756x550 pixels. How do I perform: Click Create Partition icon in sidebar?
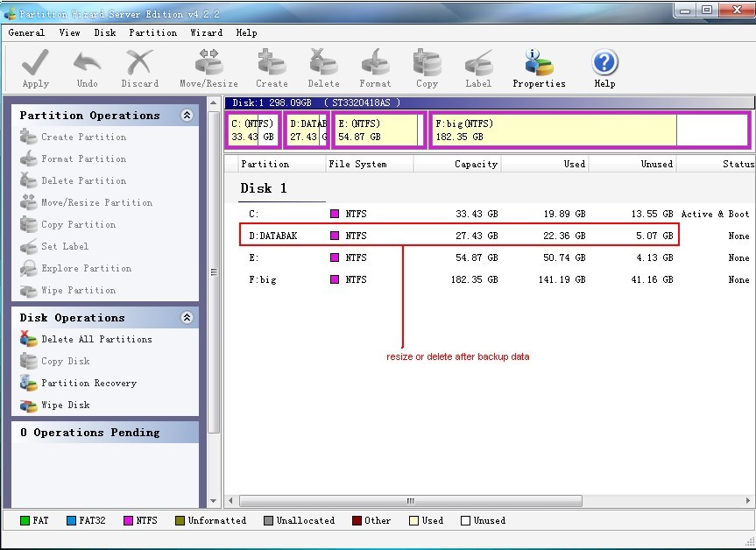[x=28, y=137]
